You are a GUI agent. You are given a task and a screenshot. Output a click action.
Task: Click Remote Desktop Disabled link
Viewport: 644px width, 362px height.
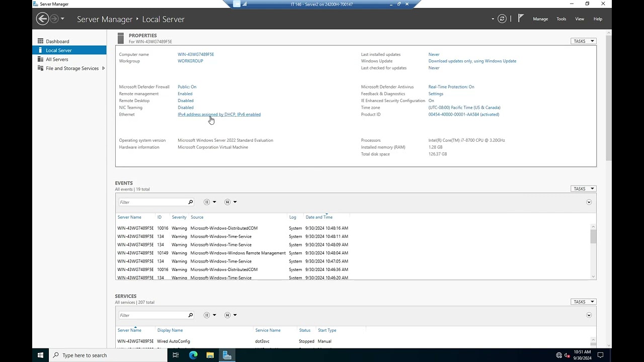(x=185, y=101)
